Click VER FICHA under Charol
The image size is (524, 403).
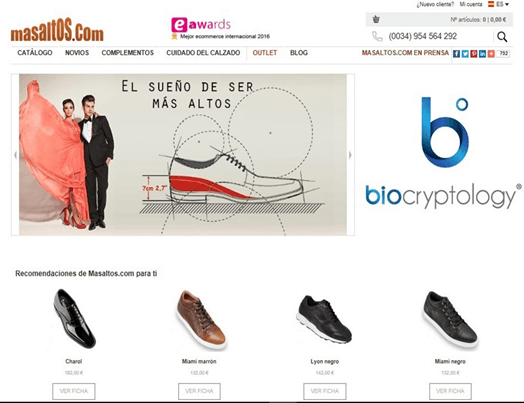tap(74, 391)
